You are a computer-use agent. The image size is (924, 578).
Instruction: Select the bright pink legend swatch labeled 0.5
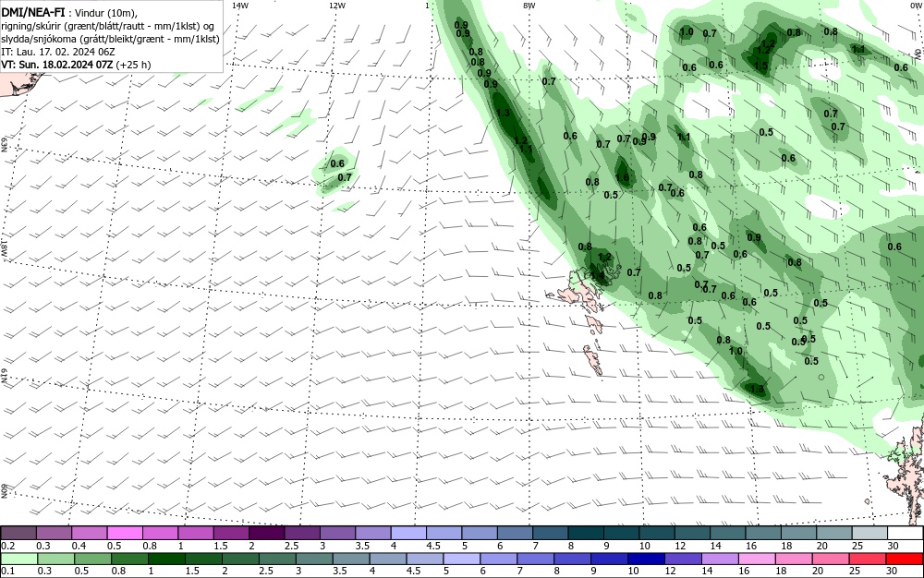coord(125,534)
